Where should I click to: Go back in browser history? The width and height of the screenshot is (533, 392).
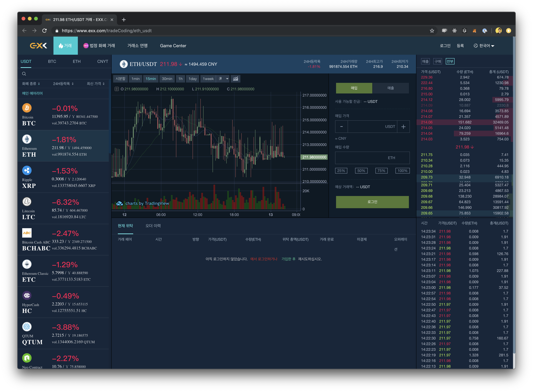pos(24,31)
